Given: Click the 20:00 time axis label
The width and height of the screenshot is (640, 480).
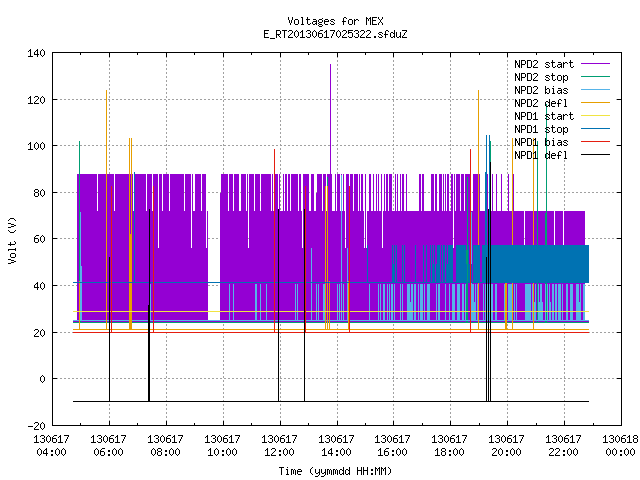Looking at the screenshot, I should coord(506,446).
